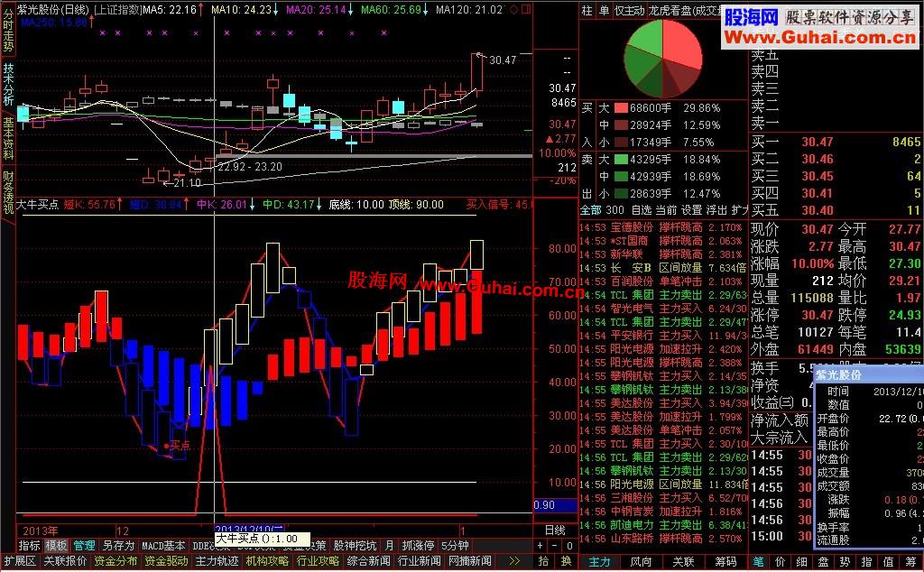This screenshot has width=924, height=572.
Task: Click 浮出 to float the alert list
Action: (716, 210)
